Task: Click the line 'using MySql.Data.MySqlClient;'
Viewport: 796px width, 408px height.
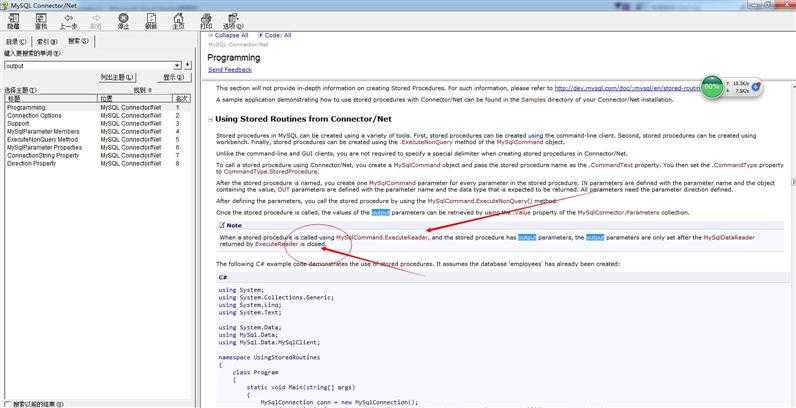Action: [x=269, y=342]
